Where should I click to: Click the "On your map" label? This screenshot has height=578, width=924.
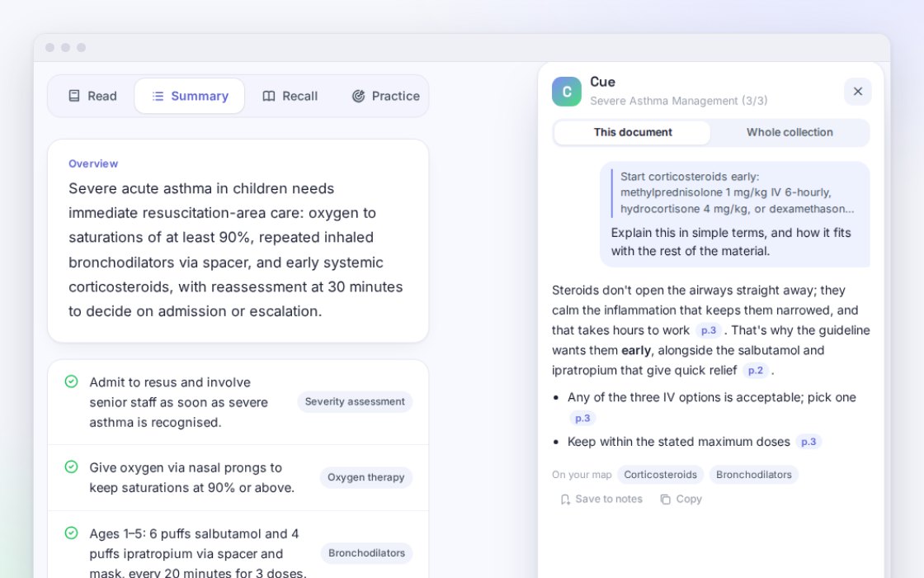pos(582,475)
